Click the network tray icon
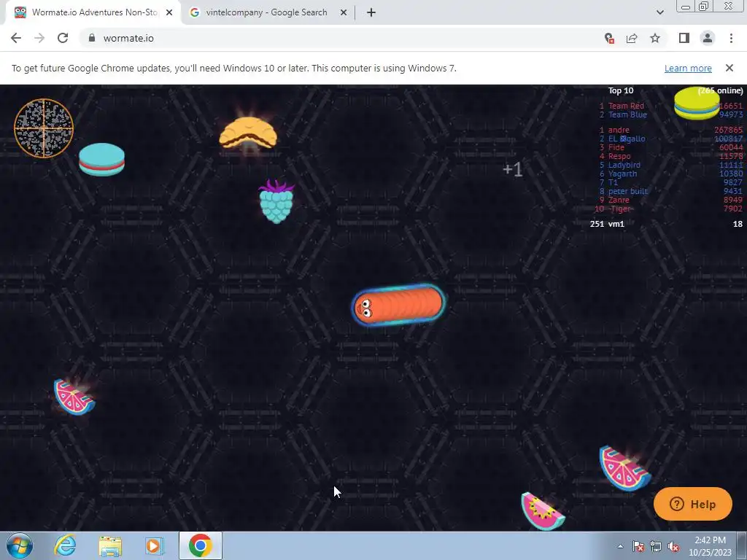 656,546
